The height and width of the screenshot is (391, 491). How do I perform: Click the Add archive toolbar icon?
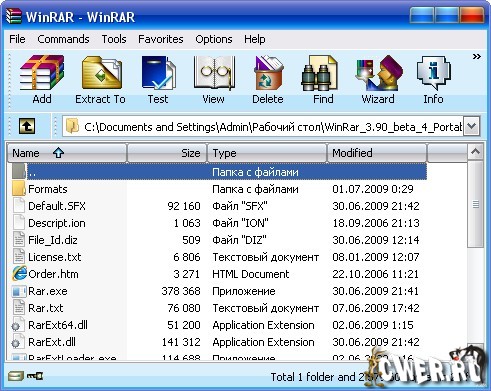tap(42, 79)
